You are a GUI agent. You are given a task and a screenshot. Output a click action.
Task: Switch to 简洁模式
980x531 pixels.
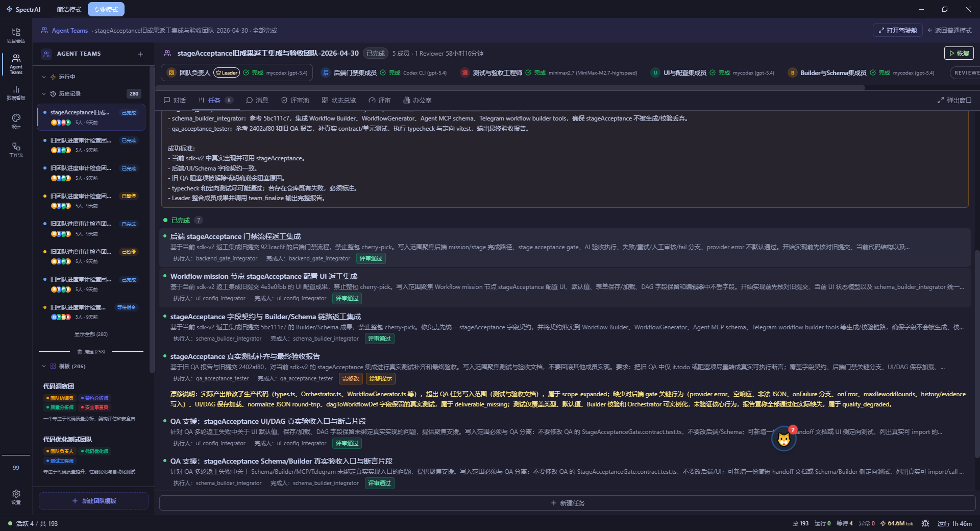click(x=69, y=9)
